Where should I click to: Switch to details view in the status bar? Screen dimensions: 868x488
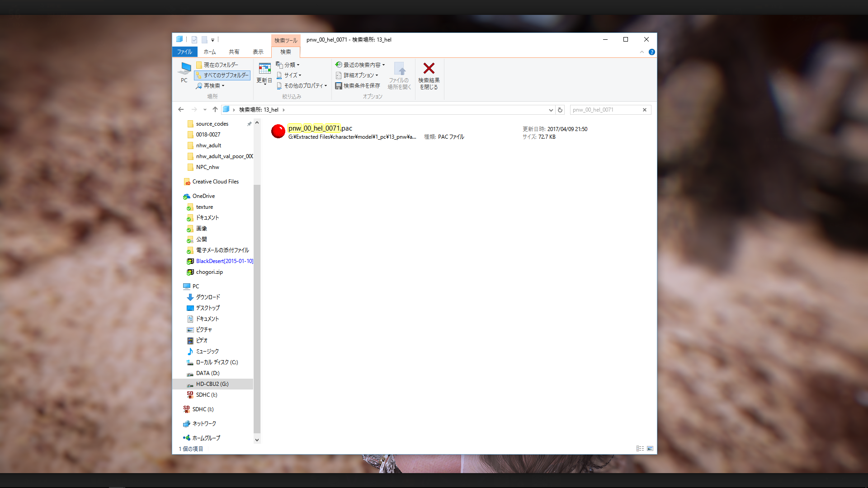640,449
